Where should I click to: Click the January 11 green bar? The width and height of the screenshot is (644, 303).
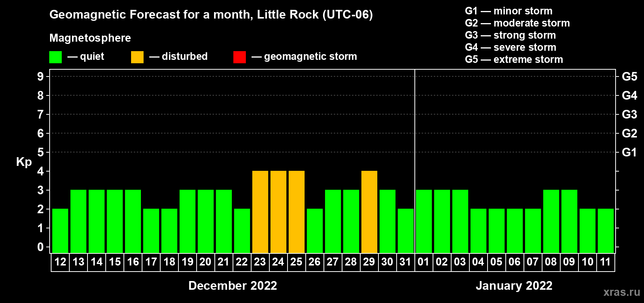(x=606, y=231)
